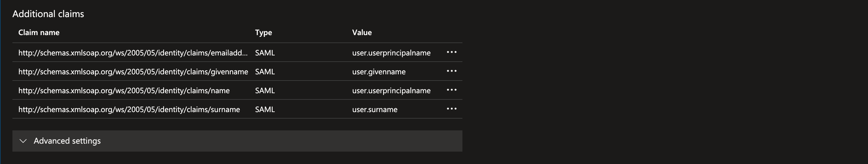This screenshot has height=164, width=868.
Task: Click the user.surname value
Action: [x=375, y=109]
